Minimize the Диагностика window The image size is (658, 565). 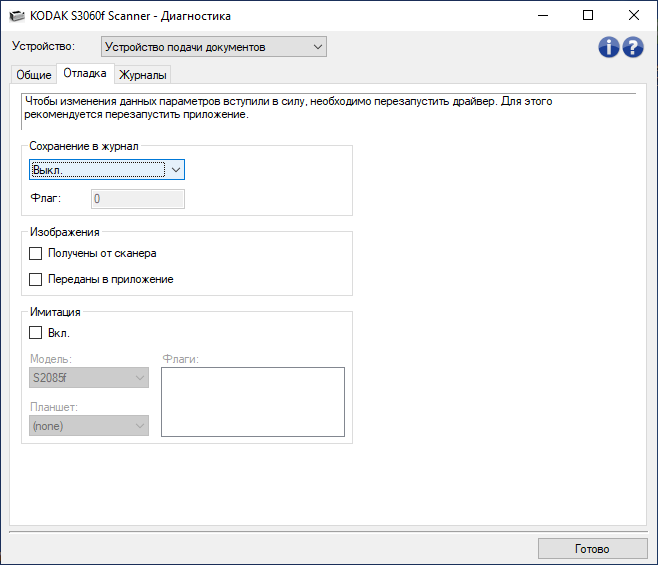click(x=542, y=15)
